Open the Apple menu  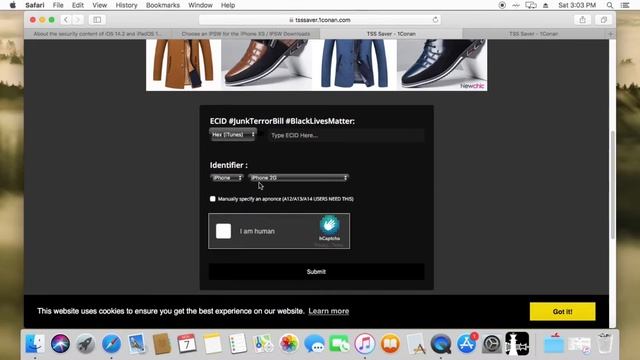pos(12,5)
